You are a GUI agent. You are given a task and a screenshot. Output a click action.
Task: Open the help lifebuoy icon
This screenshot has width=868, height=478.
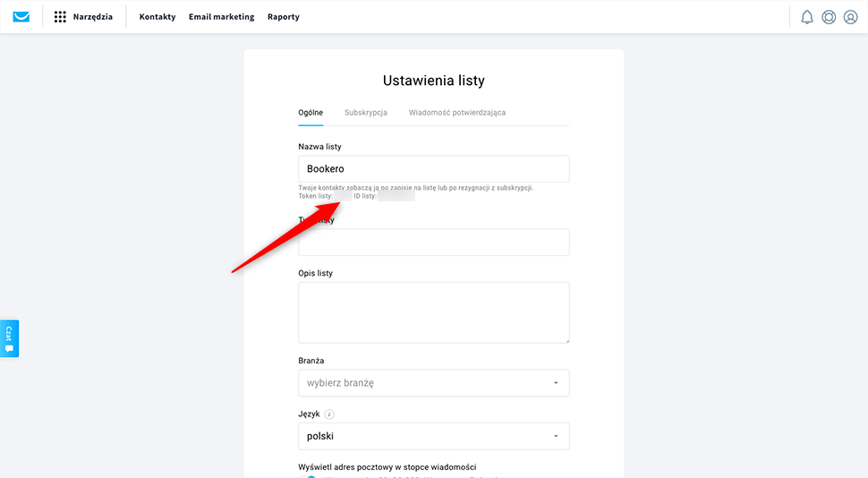pyautogui.click(x=829, y=17)
